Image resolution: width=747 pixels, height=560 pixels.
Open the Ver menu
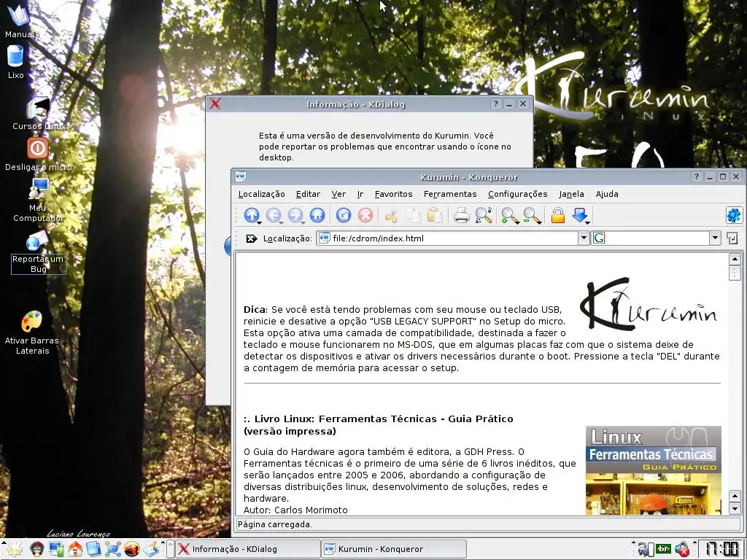click(338, 194)
